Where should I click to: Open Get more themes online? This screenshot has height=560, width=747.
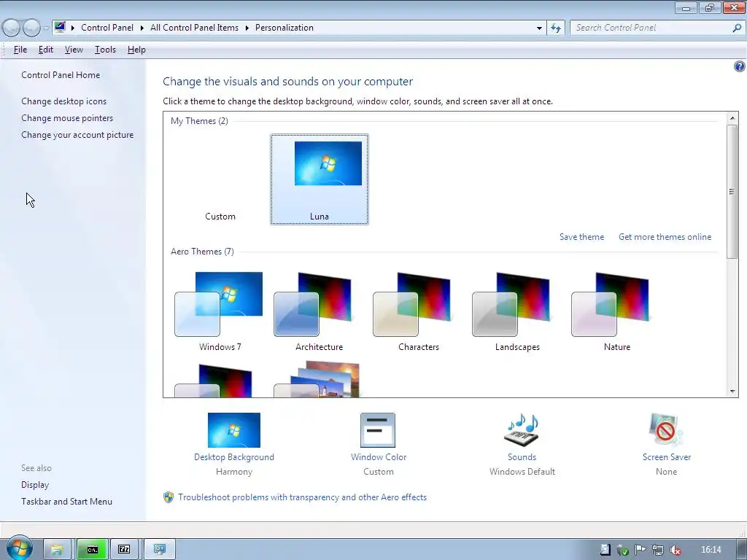665,237
